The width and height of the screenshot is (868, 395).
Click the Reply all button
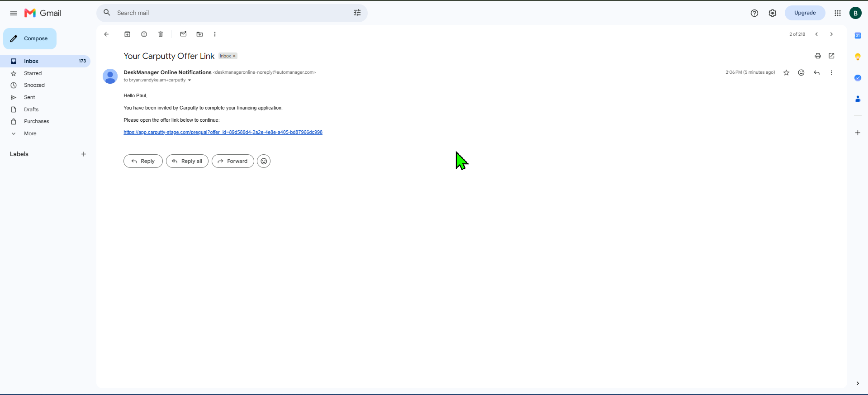click(187, 161)
